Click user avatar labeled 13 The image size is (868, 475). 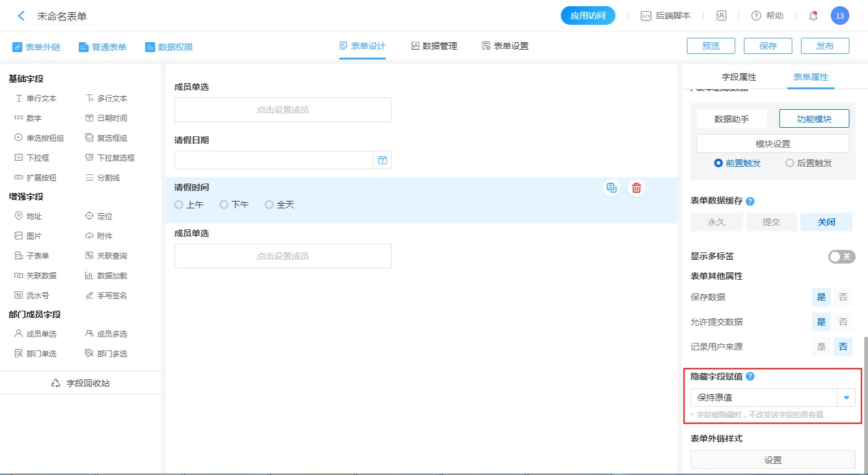tap(839, 16)
